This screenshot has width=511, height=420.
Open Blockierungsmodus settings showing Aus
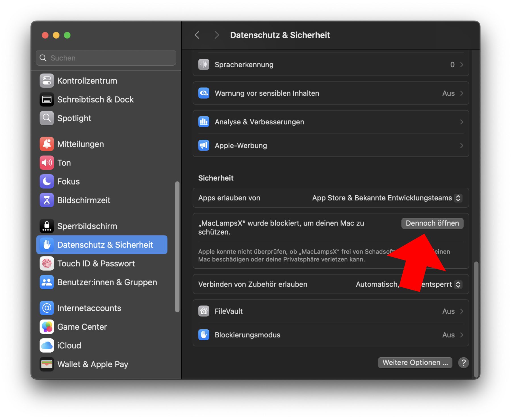pyautogui.click(x=330, y=335)
